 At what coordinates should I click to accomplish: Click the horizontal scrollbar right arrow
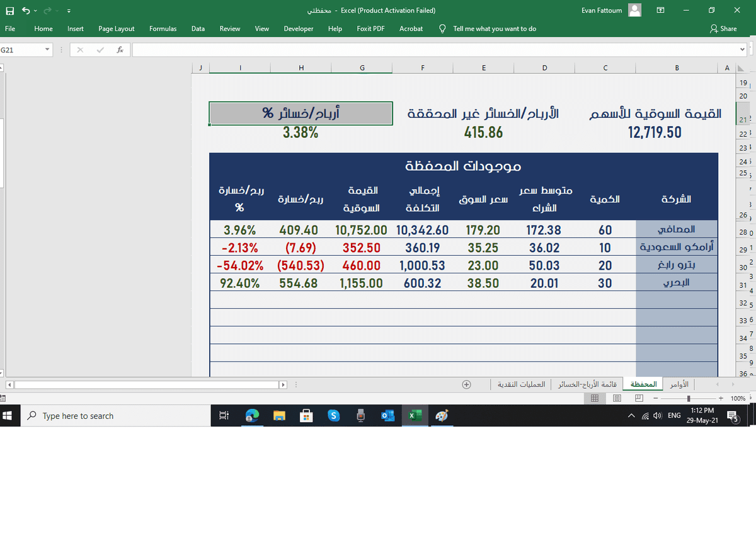click(283, 384)
